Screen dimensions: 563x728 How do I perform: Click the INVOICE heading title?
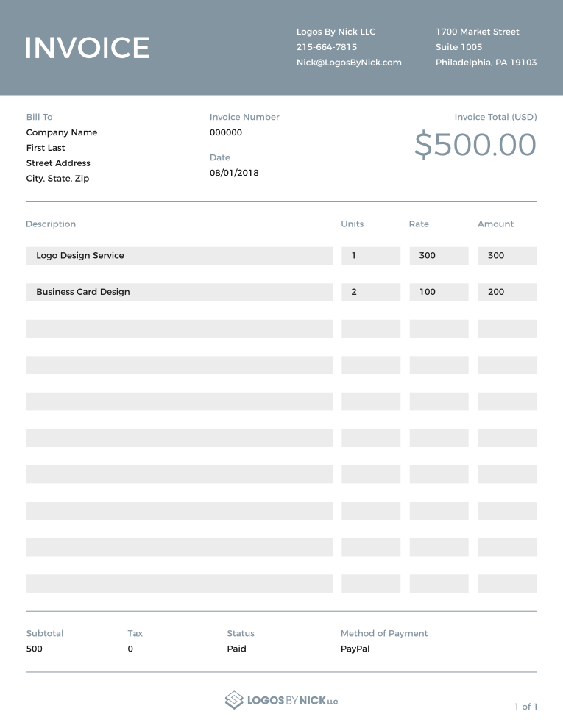point(88,47)
